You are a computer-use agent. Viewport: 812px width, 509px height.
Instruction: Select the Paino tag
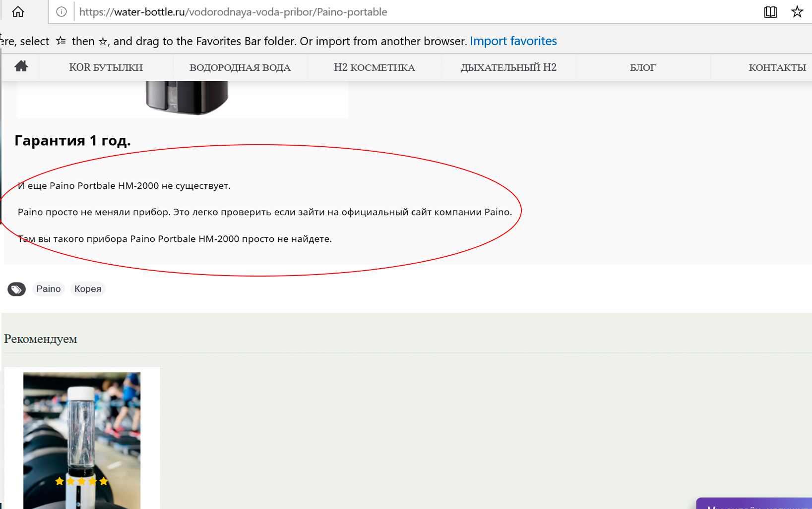coord(48,289)
